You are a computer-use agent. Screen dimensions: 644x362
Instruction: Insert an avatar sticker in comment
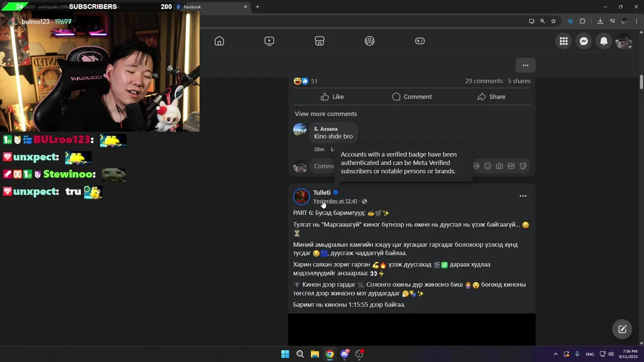pyautogui.click(x=476, y=166)
